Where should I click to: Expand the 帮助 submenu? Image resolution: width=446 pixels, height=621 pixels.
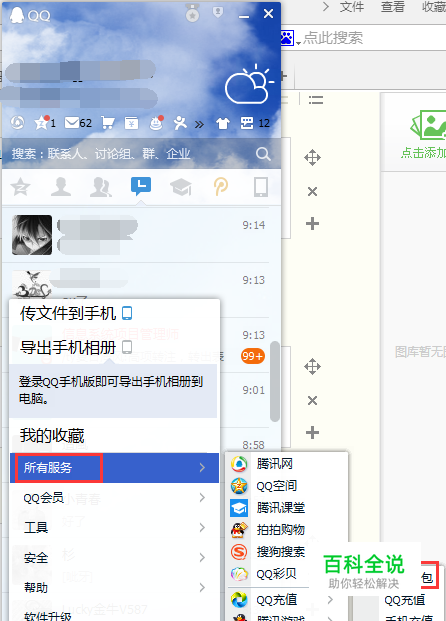click(x=114, y=587)
